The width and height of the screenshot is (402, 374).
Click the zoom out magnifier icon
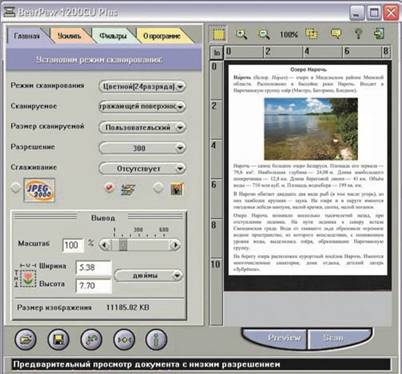click(x=264, y=34)
